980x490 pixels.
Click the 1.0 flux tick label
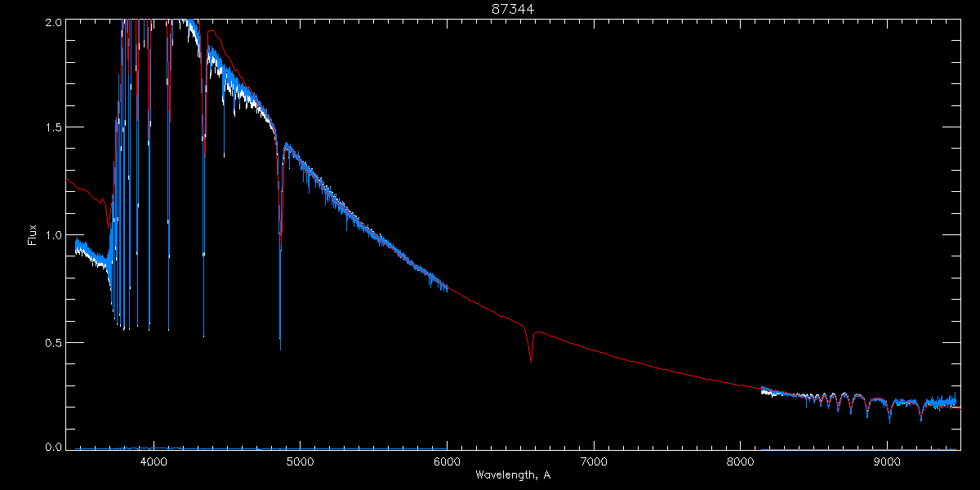[53, 236]
